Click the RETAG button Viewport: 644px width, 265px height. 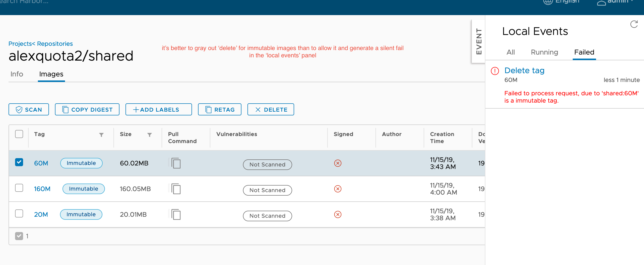pyautogui.click(x=219, y=109)
